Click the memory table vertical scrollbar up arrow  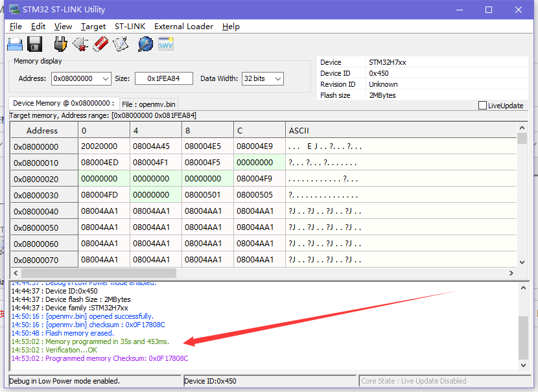click(522, 128)
